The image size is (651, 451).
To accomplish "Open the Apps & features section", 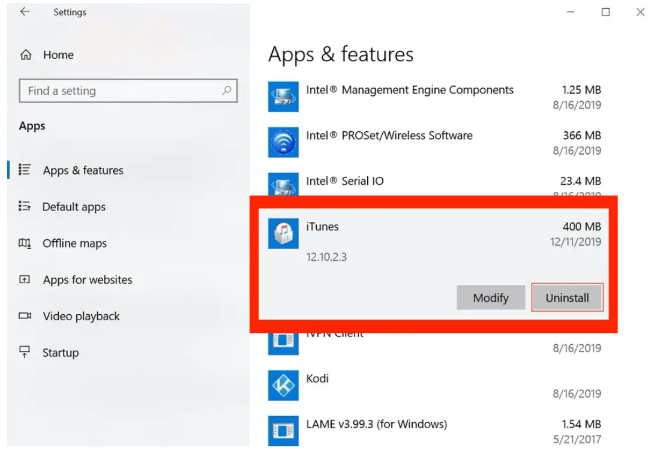I will coord(83,171).
